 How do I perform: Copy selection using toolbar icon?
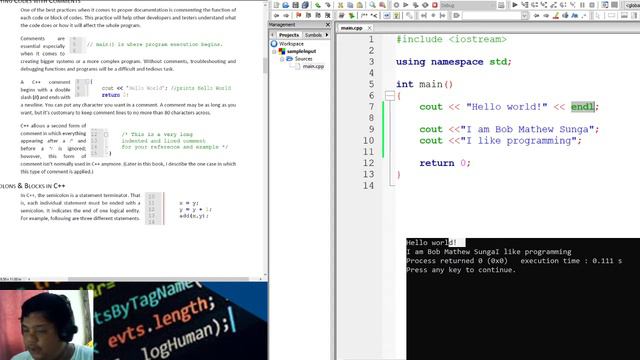[350, 5]
